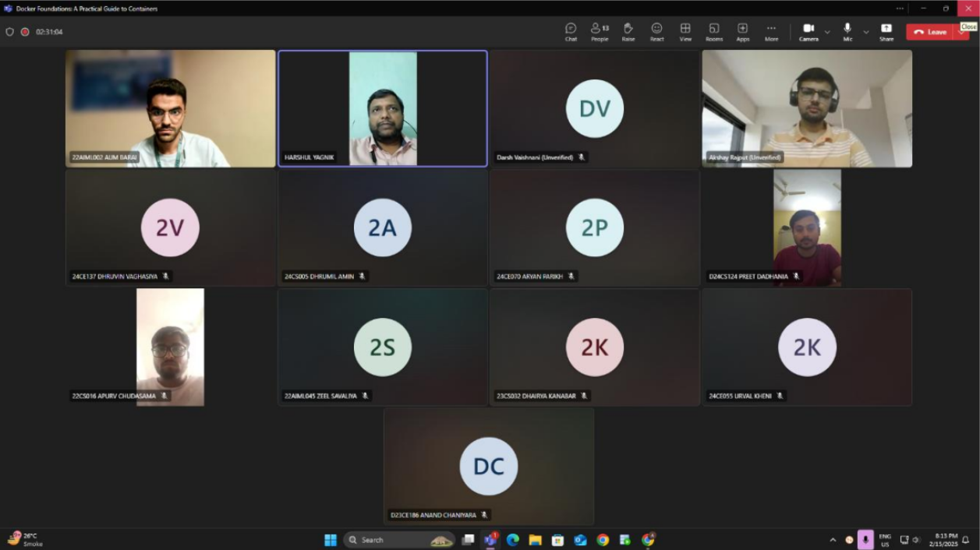This screenshot has height=550, width=980.
Task: Click name label D23CE186 ANAND CHANIYARA
Action: coord(433,515)
